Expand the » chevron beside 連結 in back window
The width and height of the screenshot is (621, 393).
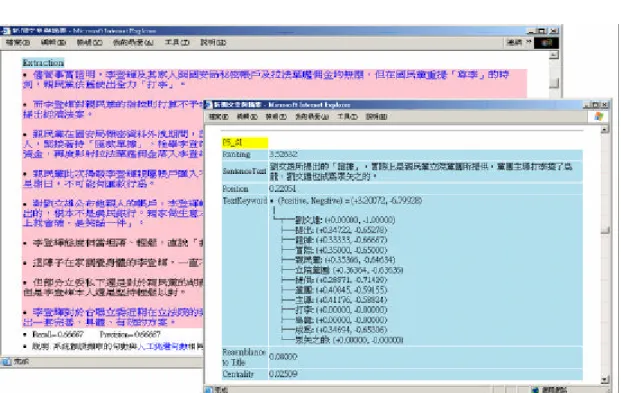pos(528,42)
